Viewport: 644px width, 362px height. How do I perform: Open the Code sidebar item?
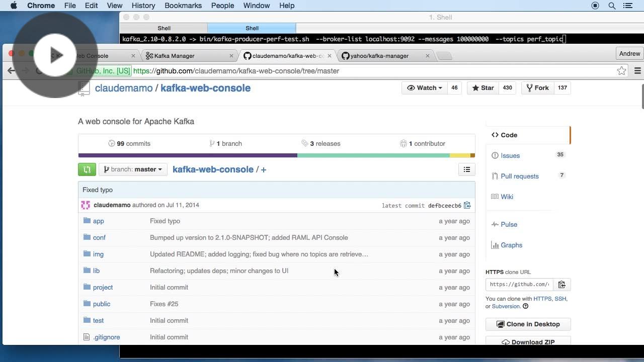click(x=528, y=135)
